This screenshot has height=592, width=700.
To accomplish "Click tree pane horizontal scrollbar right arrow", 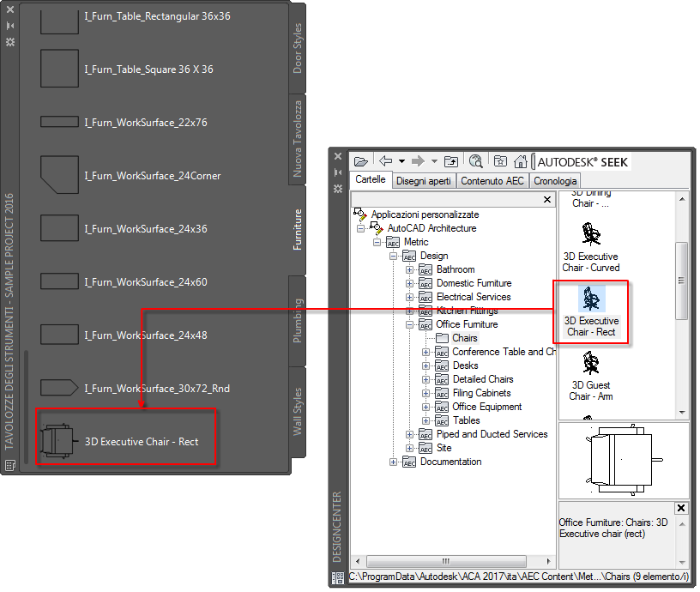I will click(x=549, y=561).
